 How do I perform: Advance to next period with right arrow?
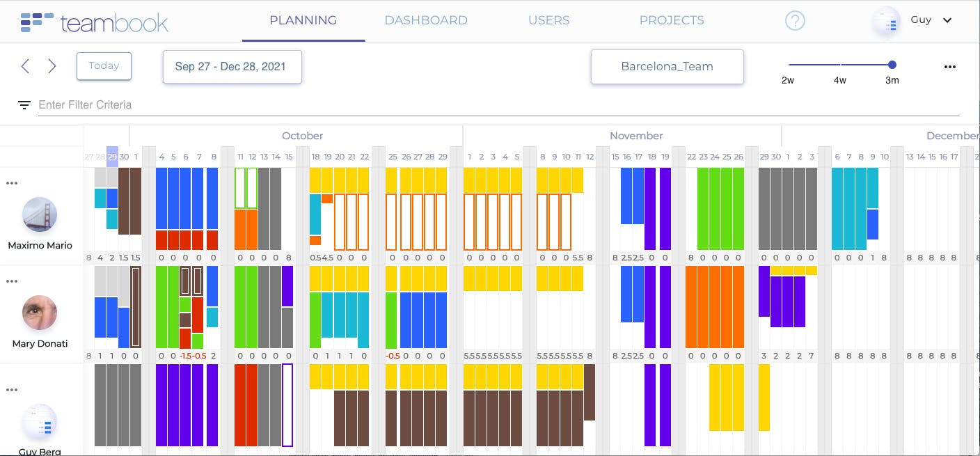(x=52, y=66)
